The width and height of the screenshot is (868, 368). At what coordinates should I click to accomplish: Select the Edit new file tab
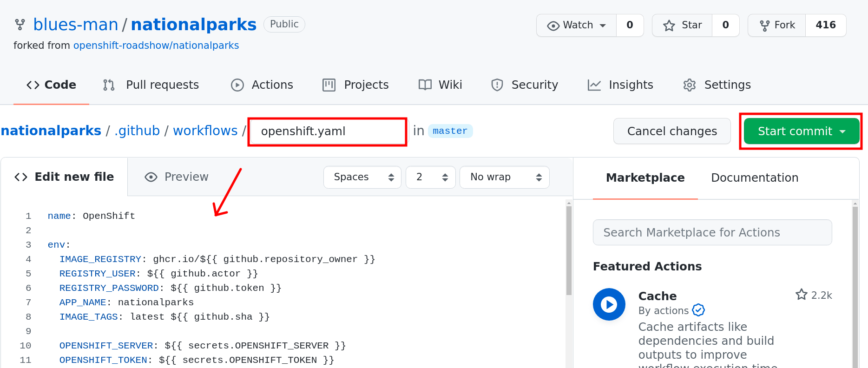tap(64, 177)
